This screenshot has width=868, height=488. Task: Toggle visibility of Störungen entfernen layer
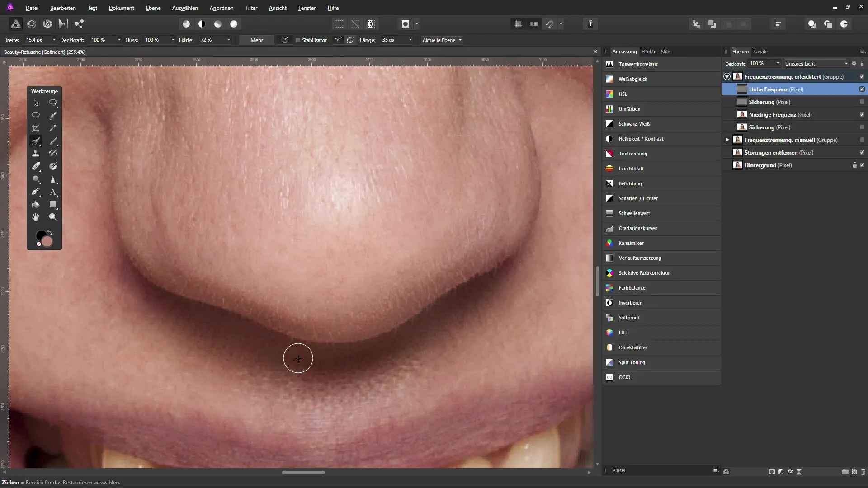pos(862,153)
